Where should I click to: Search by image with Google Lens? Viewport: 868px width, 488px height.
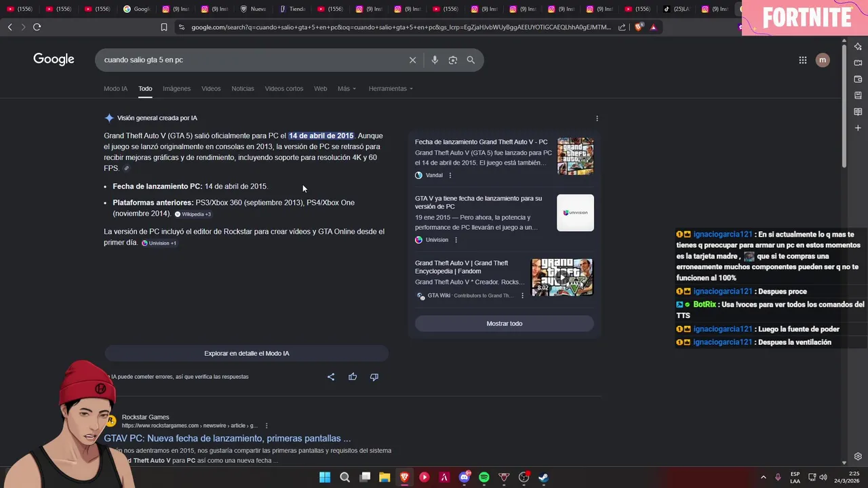point(453,60)
